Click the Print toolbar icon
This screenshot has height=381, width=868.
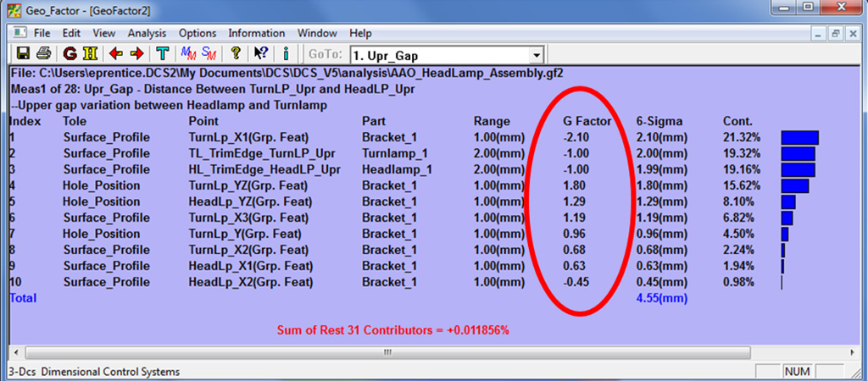[42, 54]
